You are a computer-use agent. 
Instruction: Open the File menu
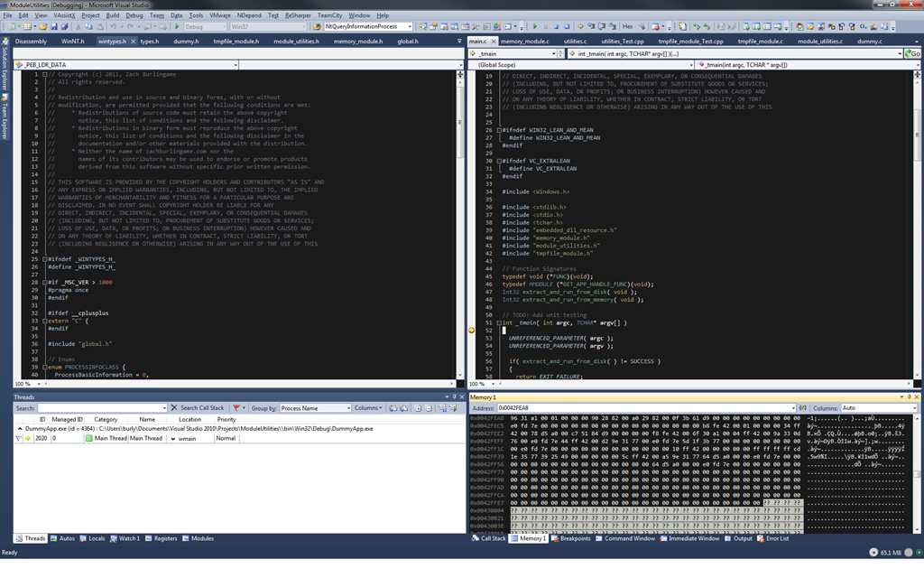click(x=7, y=15)
